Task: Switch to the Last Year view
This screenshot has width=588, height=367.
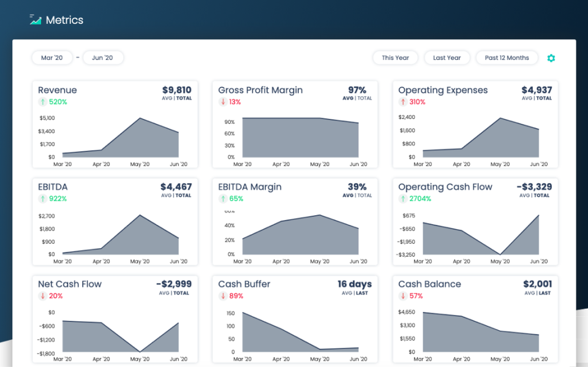Action: 447,58
